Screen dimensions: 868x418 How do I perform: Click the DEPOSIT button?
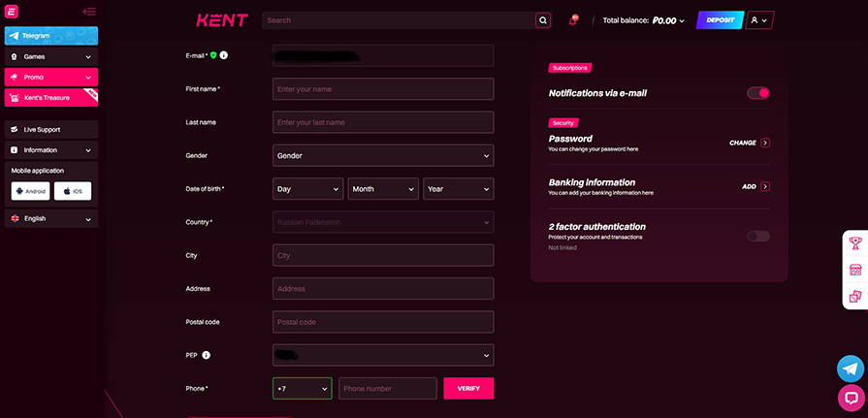[x=720, y=19]
